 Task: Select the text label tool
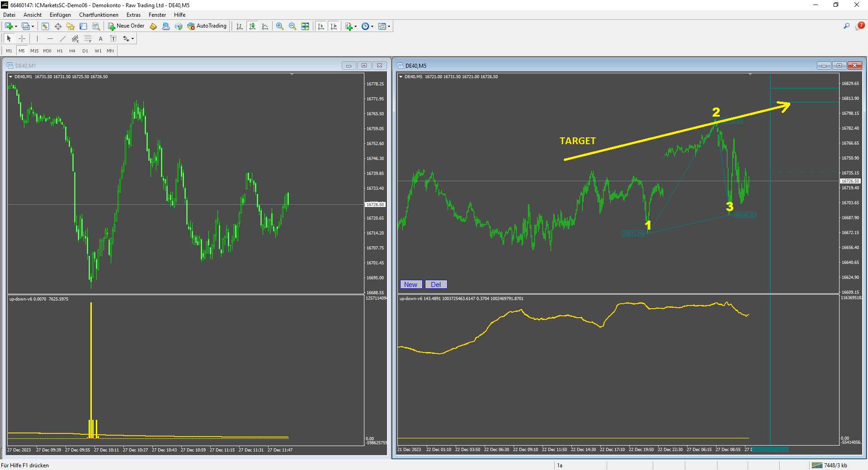coord(113,38)
